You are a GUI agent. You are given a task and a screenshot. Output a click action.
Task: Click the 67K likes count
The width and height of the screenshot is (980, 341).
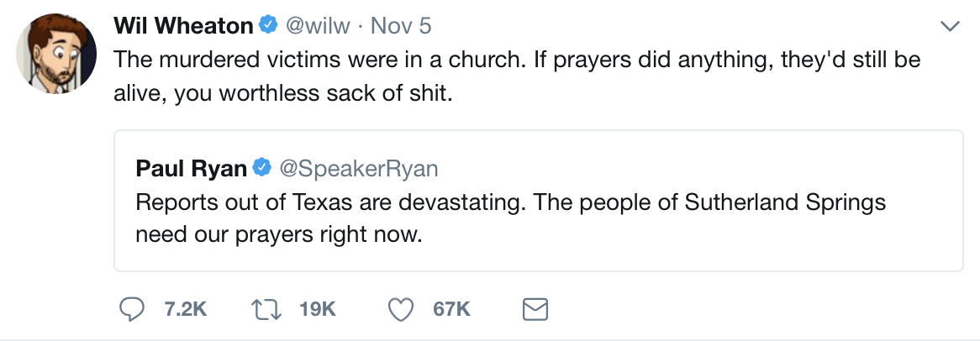[x=451, y=310]
